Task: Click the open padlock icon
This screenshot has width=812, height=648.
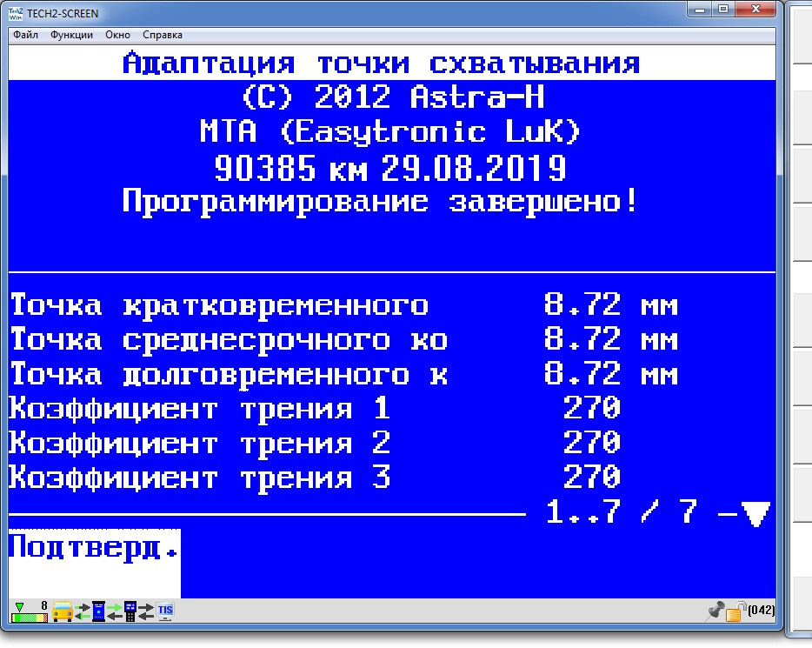Action: pyautogui.click(x=735, y=611)
